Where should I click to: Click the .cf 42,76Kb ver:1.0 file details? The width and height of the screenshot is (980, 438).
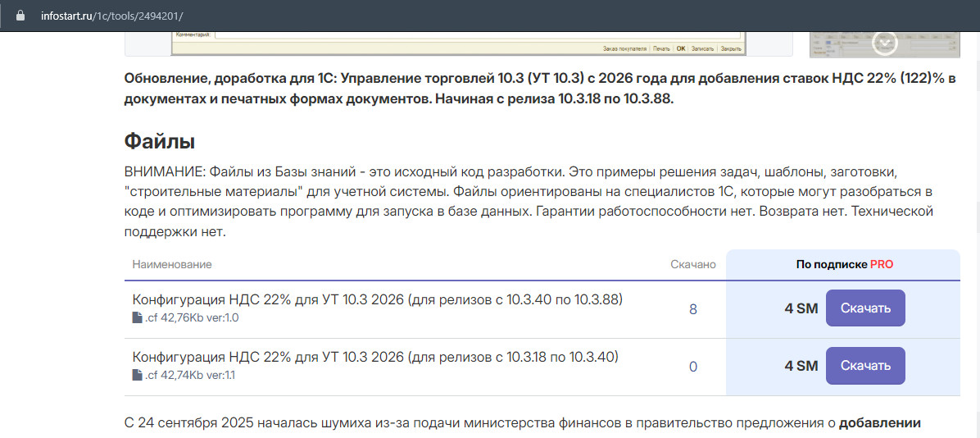(191, 318)
